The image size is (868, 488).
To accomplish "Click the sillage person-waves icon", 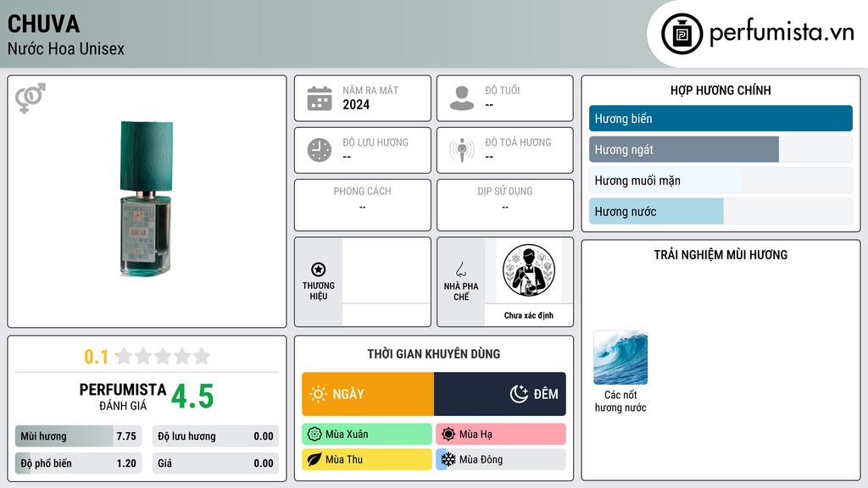I will (x=462, y=150).
